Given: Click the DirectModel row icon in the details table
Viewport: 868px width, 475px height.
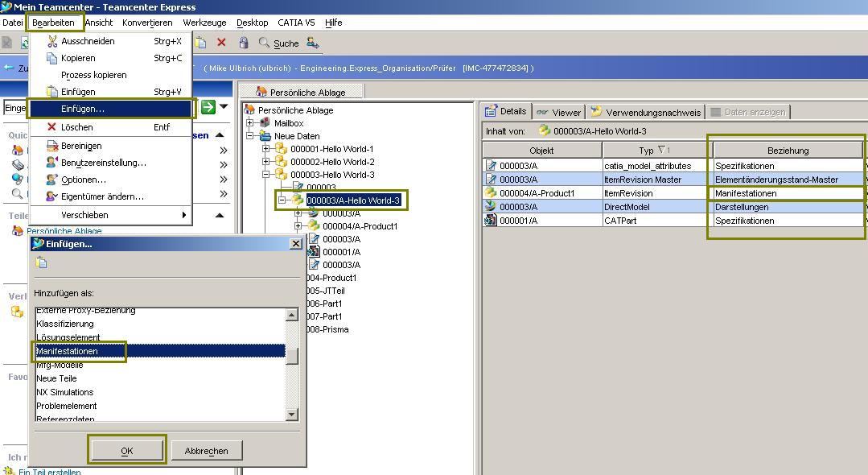Looking at the screenshot, I should (x=491, y=206).
